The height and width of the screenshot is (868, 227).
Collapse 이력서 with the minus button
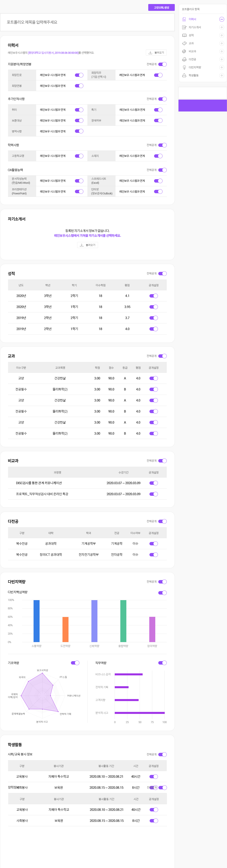[x=222, y=19]
